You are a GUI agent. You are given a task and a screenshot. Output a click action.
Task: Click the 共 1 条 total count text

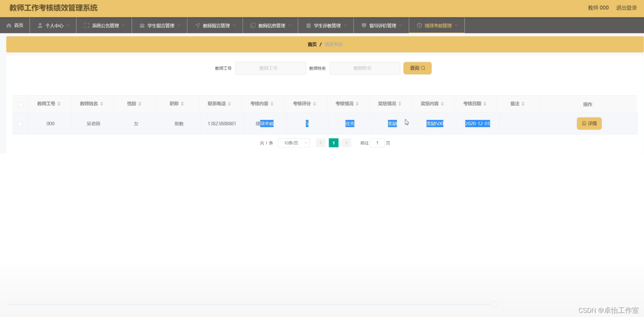pos(266,143)
